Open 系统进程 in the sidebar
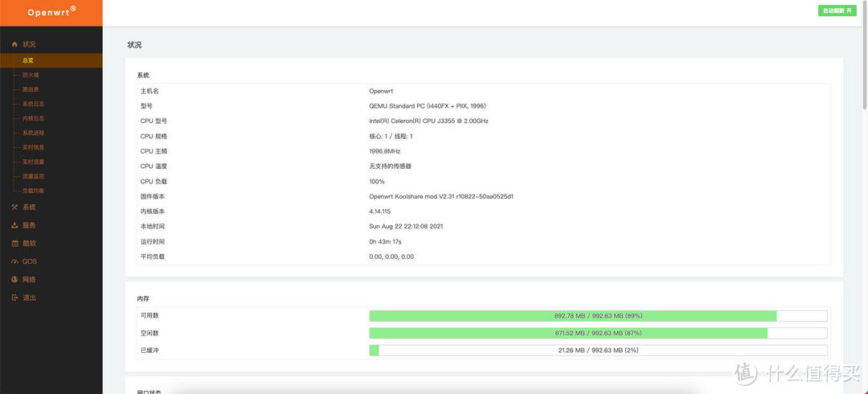 (33, 133)
